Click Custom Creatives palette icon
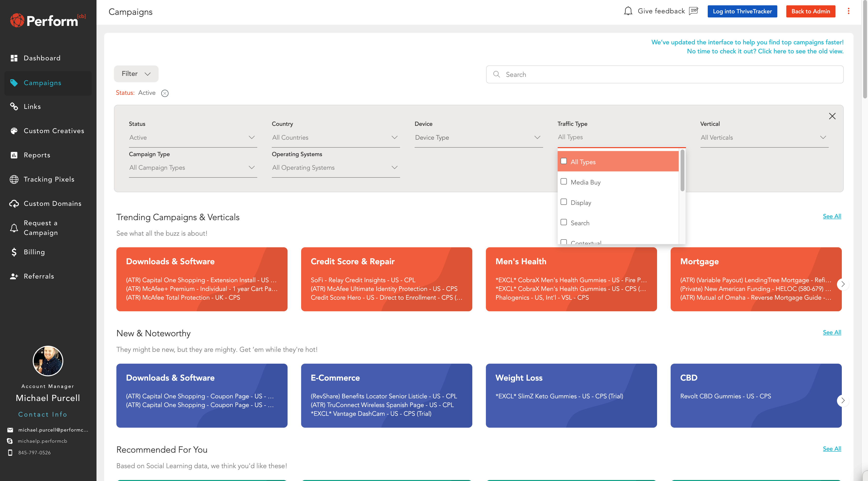The width and height of the screenshot is (868, 481). coord(14,131)
